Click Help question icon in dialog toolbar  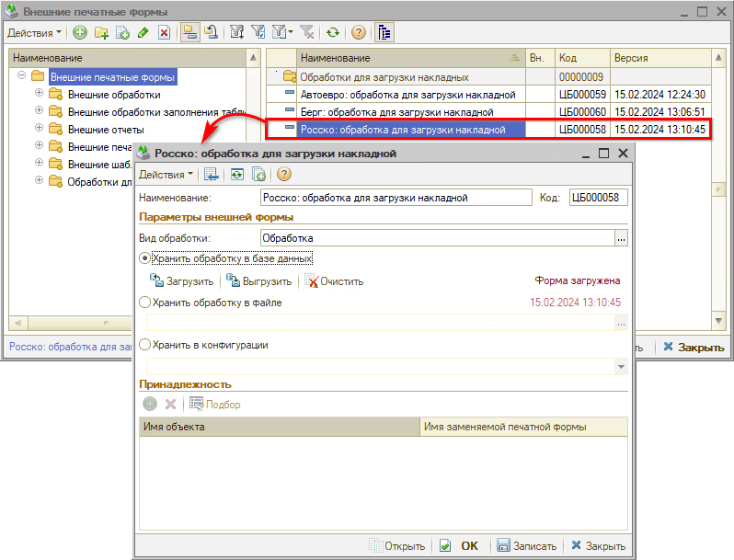pyautogui.click(x=284, y=175)
